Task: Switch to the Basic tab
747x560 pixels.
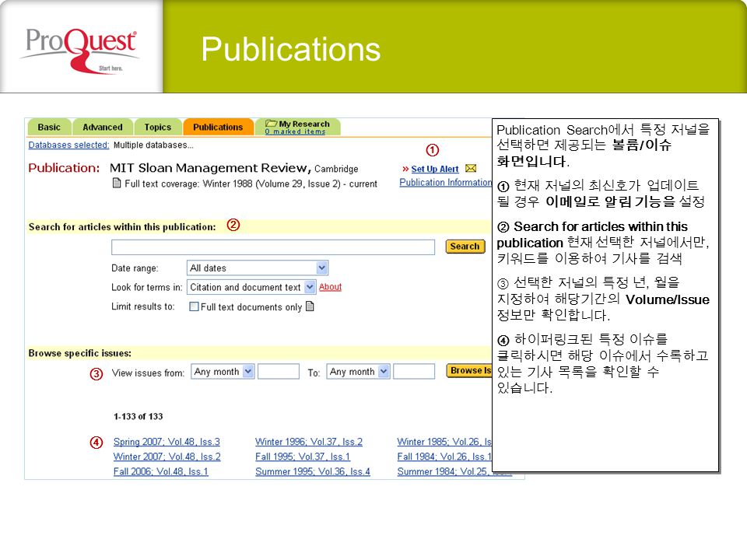Action: click(49, 127)
